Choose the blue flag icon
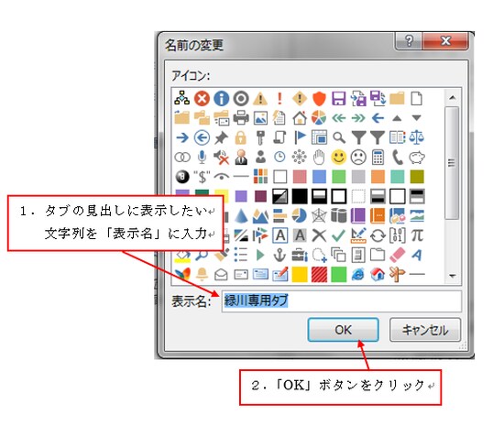Viewport: 504px width, 426px height. pos(300,137)
